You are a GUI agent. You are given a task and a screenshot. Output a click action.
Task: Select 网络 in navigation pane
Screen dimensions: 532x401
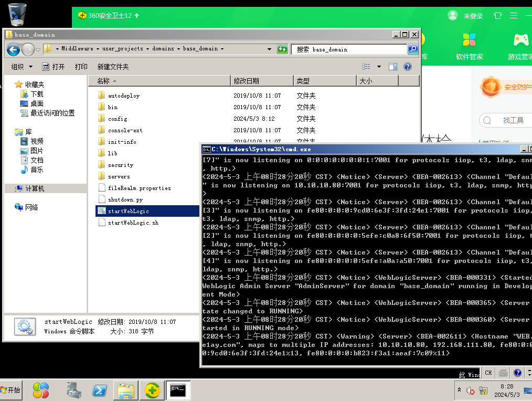point(31,207)
